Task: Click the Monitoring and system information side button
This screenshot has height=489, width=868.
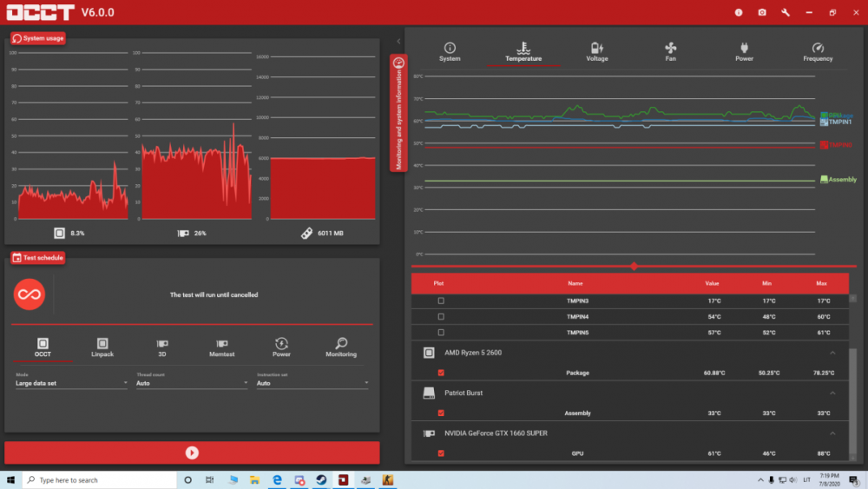Action: [398, 113]
